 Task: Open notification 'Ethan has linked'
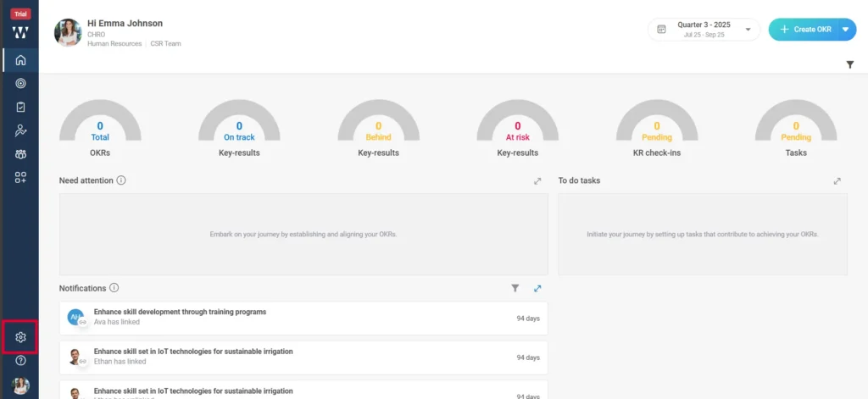pos(303,357)
